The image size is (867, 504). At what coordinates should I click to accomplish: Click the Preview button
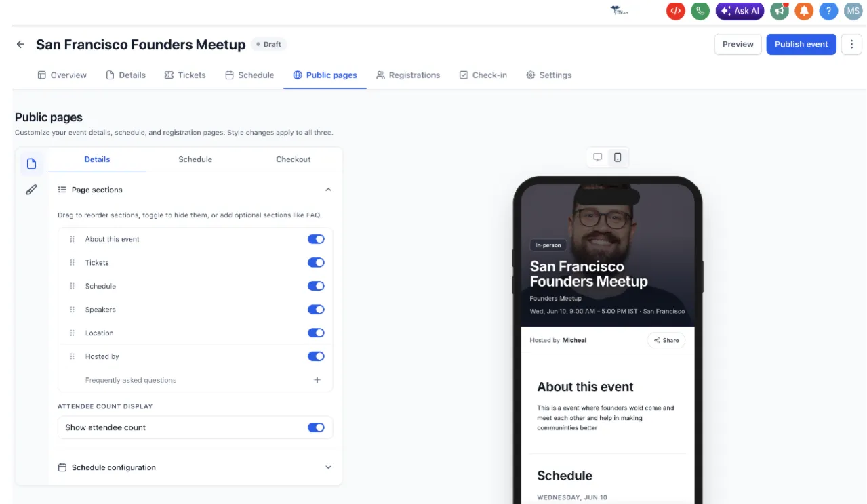click(x=738, y=44)
